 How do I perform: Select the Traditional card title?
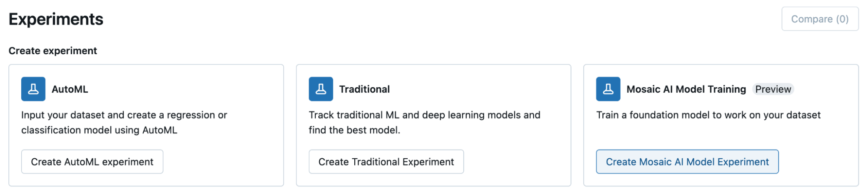[364, 89]
